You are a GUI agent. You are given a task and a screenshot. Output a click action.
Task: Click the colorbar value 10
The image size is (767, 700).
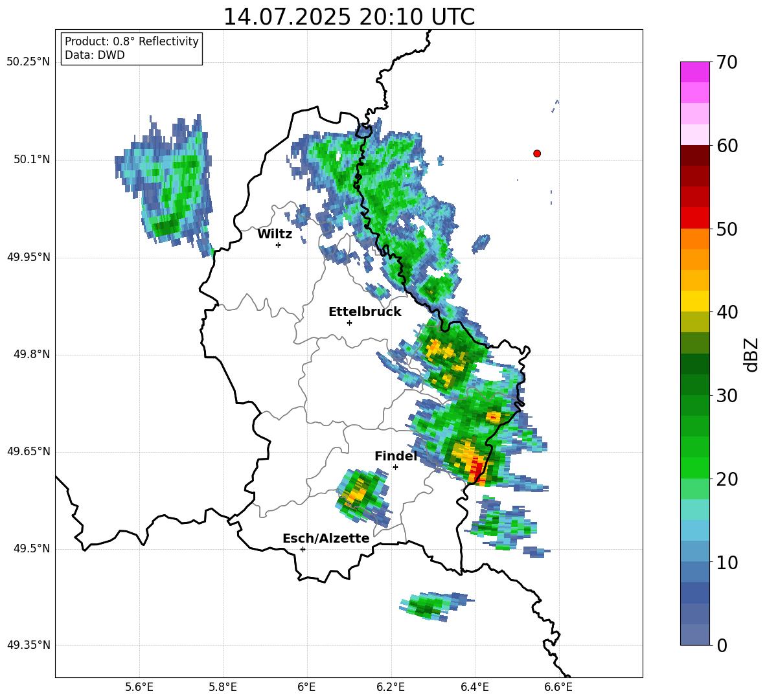[727, 563]
